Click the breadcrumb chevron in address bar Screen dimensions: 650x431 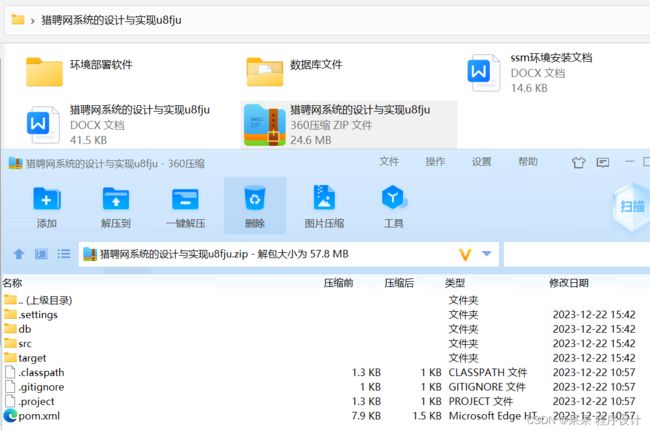point(32,20)
